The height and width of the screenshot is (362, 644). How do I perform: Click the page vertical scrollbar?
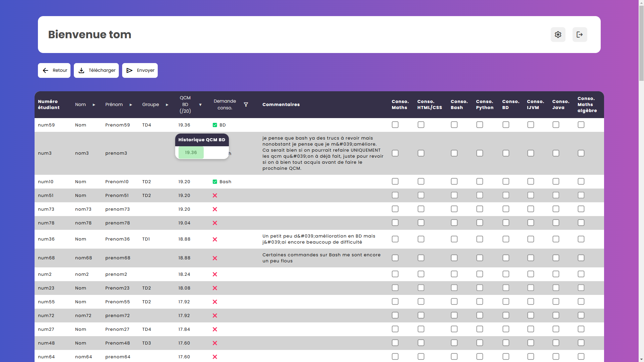(641, 40)
